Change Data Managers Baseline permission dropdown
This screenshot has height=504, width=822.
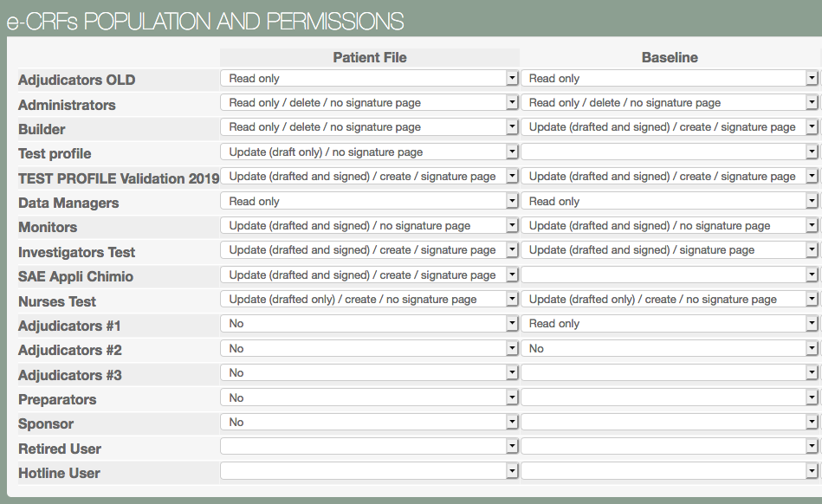(670, 201)
